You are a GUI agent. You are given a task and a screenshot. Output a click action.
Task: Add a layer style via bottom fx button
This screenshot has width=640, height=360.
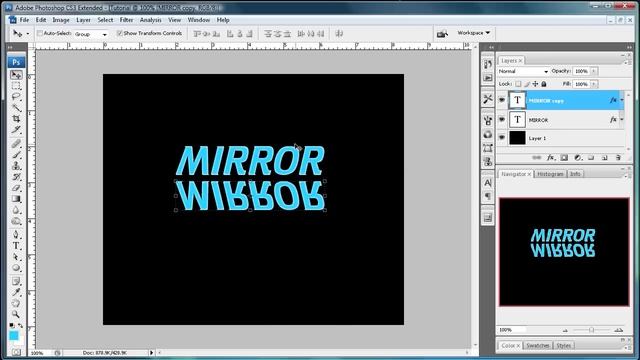(x=551, y=158)
